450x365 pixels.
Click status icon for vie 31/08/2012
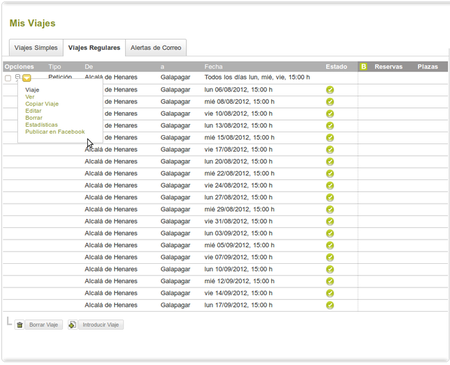click(x=330, y=222)
